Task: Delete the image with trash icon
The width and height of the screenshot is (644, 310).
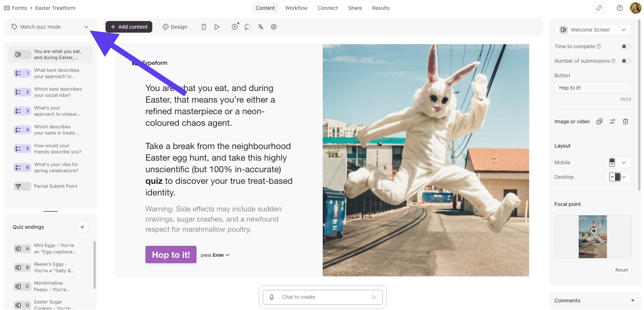Action: 626,121
